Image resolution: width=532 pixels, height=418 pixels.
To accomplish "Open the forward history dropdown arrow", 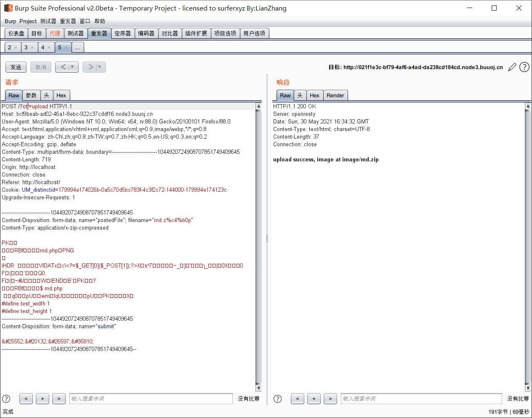I will pos(100,67).
